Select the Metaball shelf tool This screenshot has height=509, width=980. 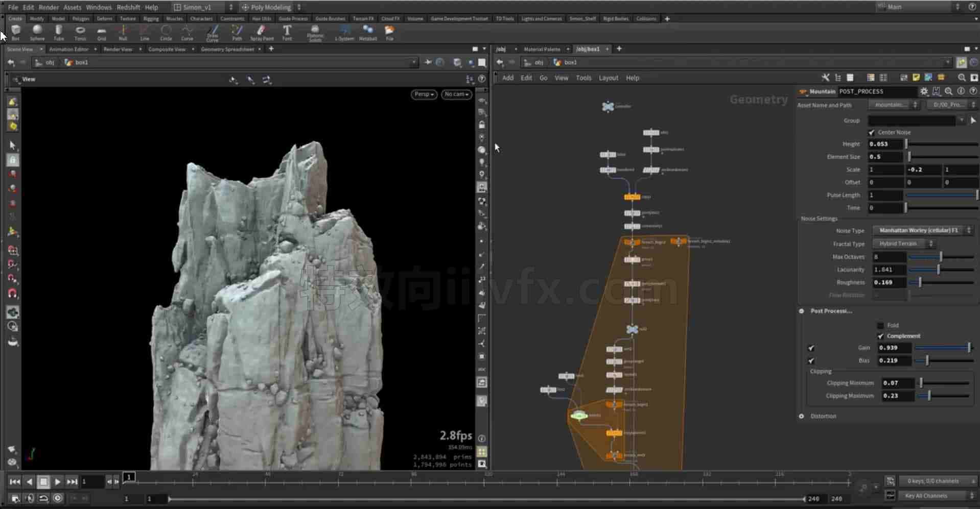(368, 33)
